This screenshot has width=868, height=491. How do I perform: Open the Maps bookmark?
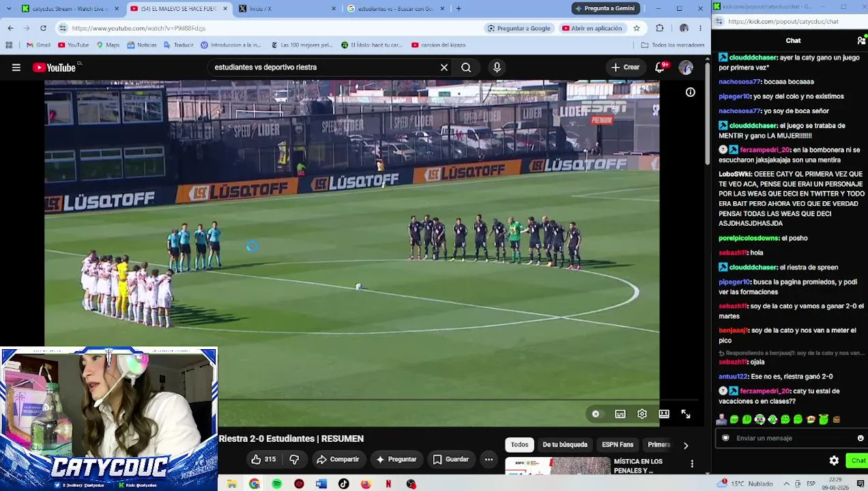108,45
